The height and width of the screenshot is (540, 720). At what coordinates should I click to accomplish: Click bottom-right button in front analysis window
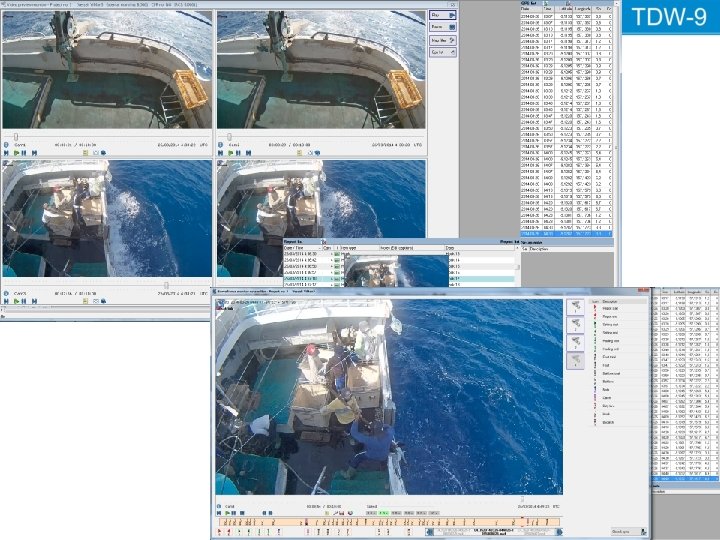[x=628, y=532]
